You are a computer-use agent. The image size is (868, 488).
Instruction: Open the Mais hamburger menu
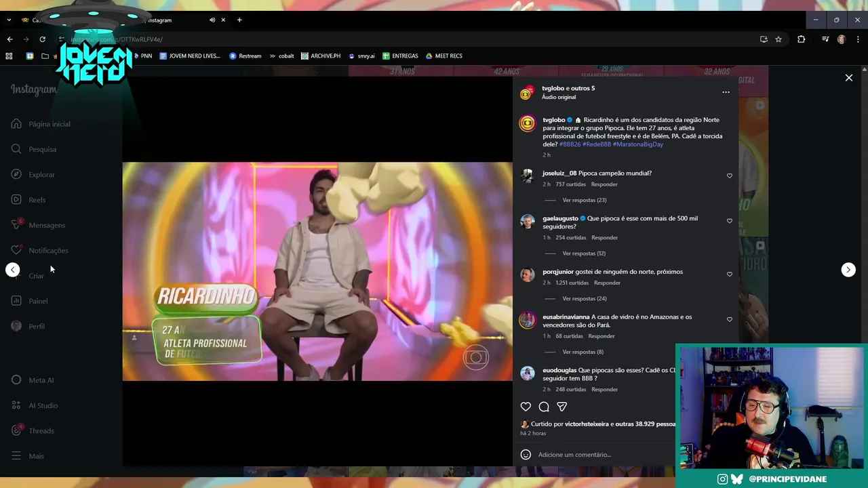point(16,455)
